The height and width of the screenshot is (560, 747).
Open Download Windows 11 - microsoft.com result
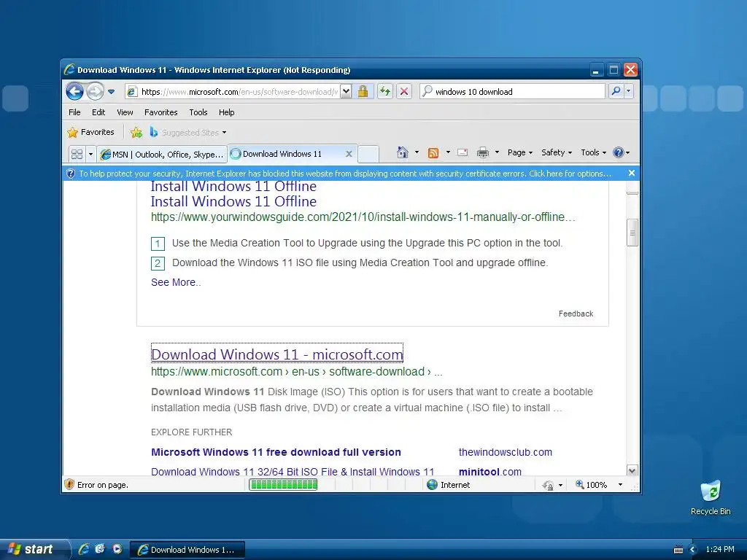point(276,354)
